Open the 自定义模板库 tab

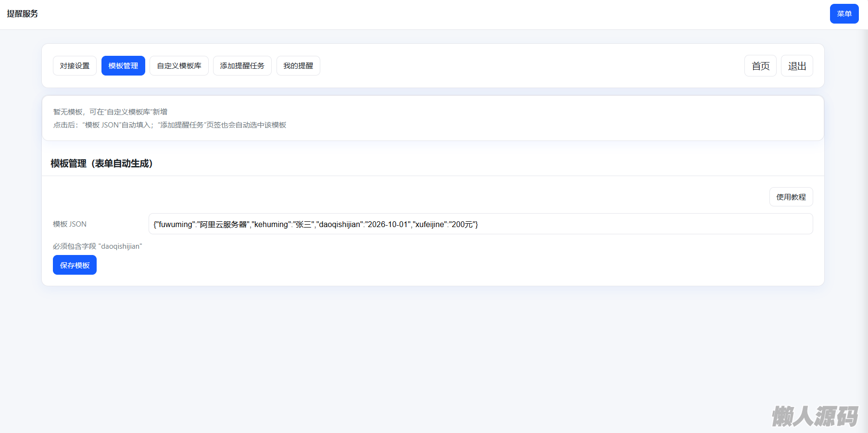(x=179, y=66)
